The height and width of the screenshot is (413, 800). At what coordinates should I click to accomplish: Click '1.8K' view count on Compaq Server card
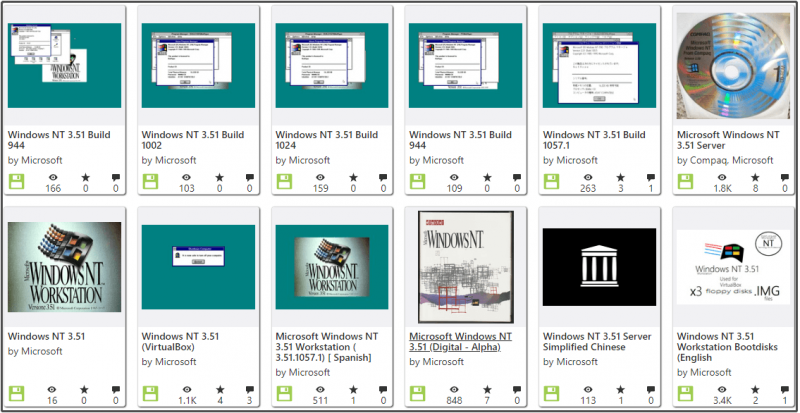coord(722,188)
